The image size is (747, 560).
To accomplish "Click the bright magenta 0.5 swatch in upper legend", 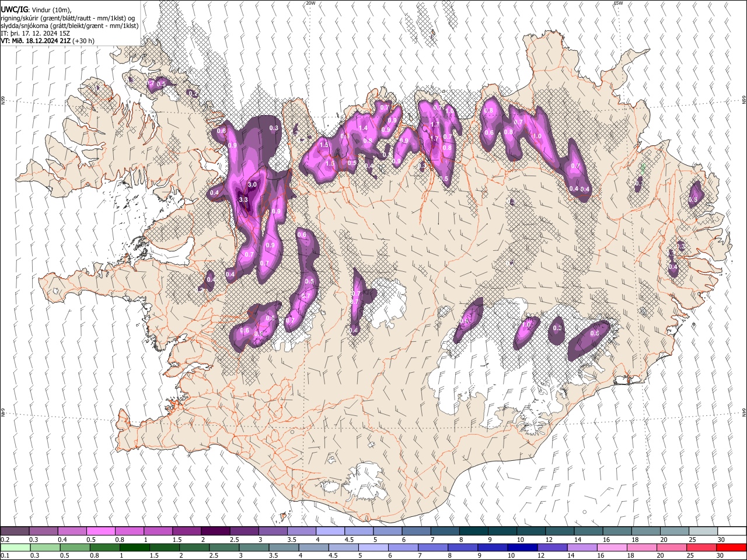I will tap(101, 531).
